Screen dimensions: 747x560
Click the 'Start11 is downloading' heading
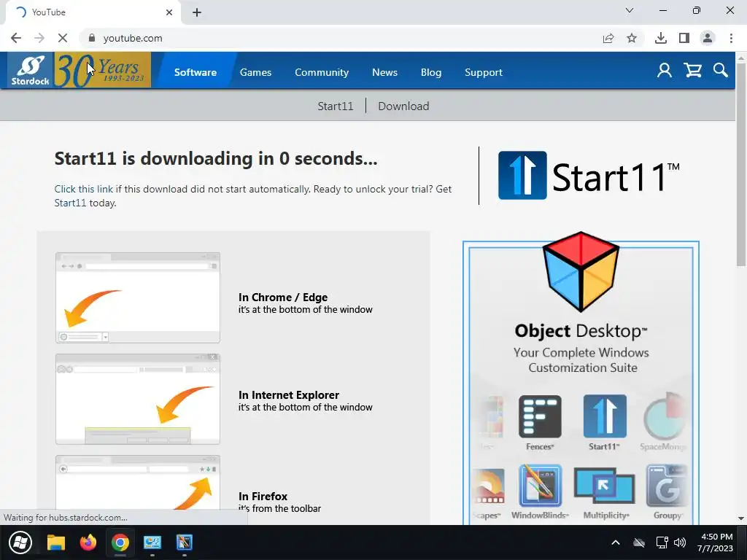(216, 158)
